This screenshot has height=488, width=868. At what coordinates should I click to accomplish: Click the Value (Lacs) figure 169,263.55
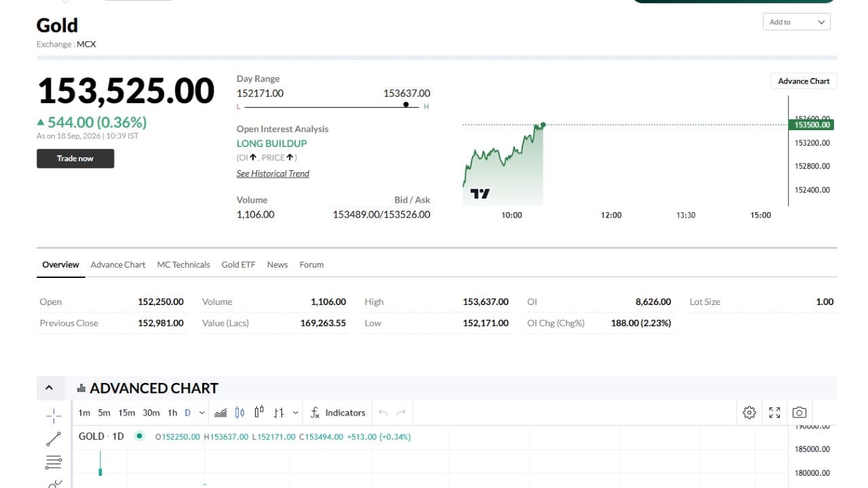click(323, 323)
